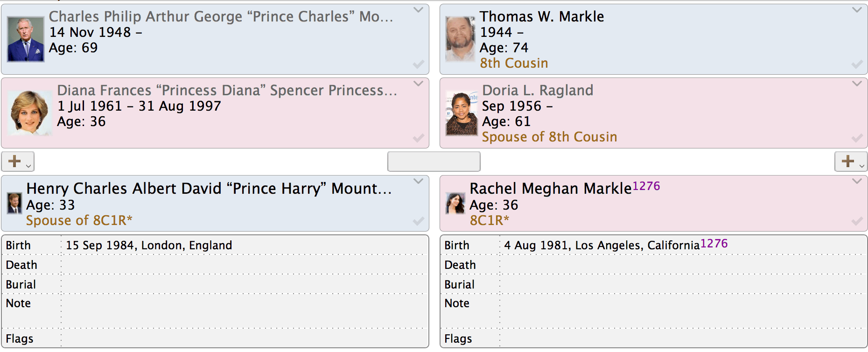
Task: Click Rachel Markle's Death field
Action: 681,265
